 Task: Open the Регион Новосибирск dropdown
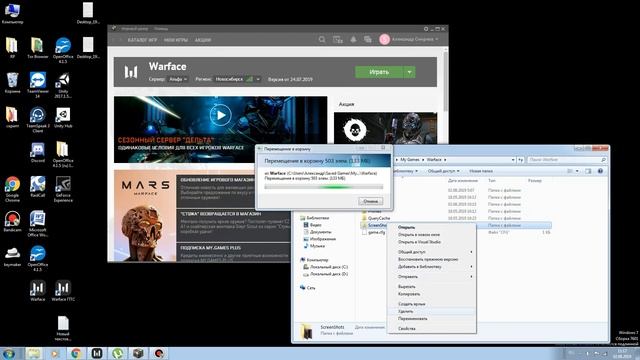click(238, 79)
